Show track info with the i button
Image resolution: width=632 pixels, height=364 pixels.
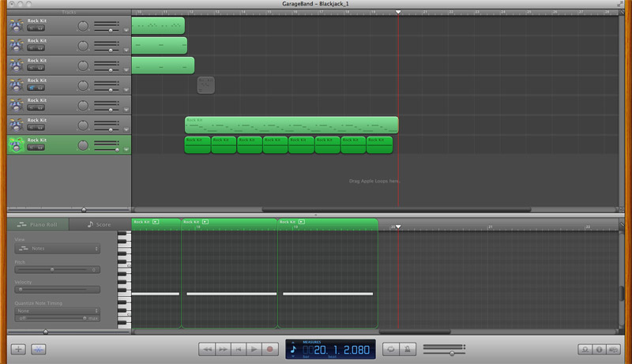click(599, 350)
